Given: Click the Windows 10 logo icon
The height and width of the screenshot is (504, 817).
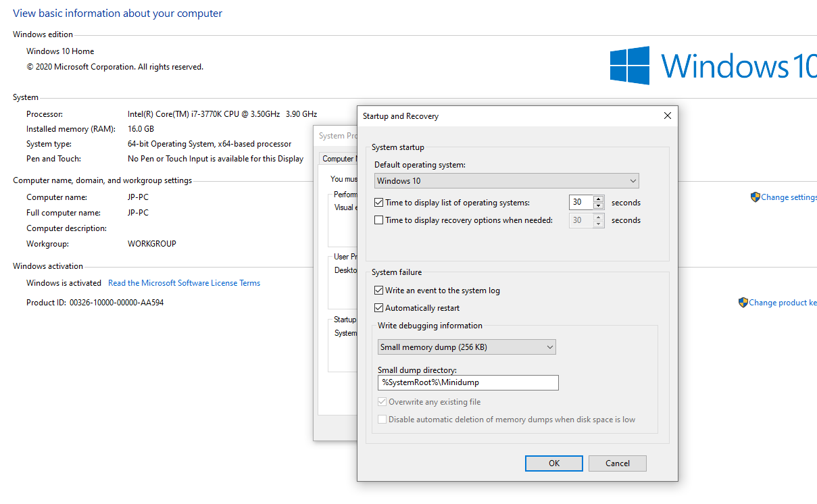Looking at the screenshot, I should point(630,66).
